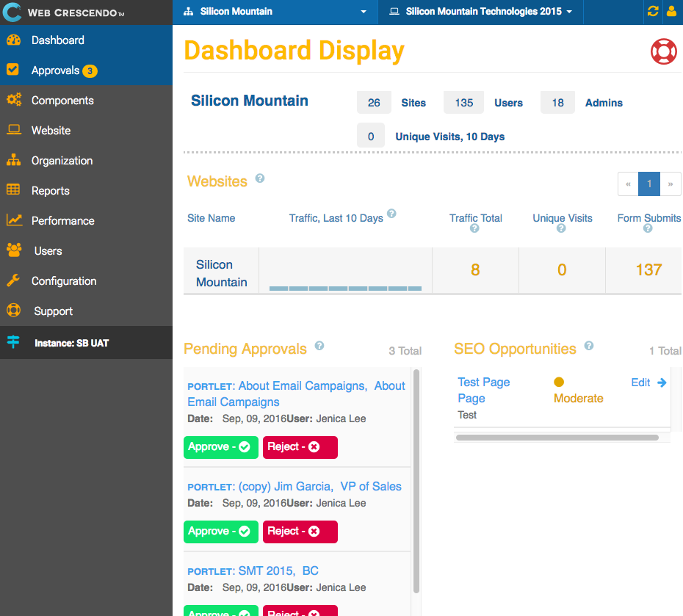
Task: Go to Website in sidebar
Action: pos(86,130)
